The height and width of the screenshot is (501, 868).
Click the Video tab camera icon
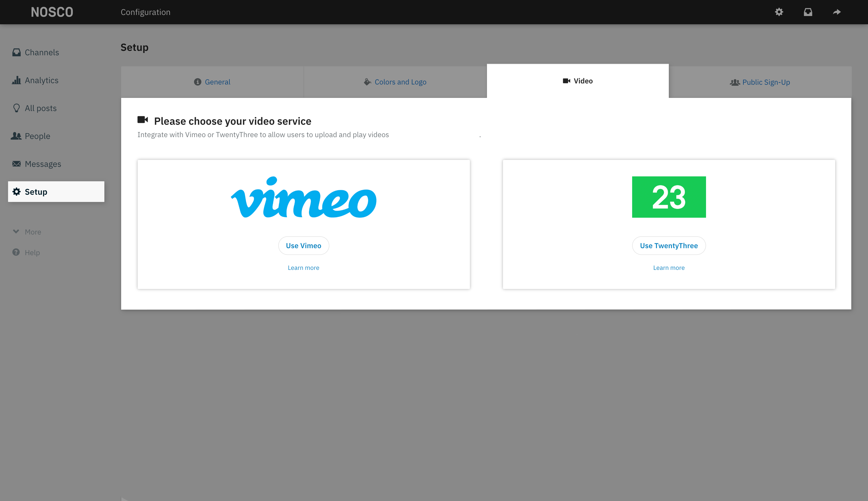(x=566, y=81)
